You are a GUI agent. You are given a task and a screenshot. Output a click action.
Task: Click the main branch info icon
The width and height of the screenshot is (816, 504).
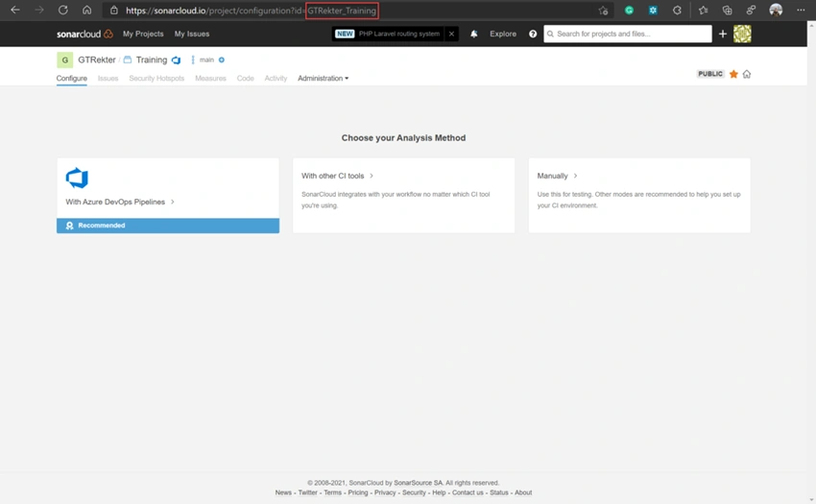tap(222, 60)
